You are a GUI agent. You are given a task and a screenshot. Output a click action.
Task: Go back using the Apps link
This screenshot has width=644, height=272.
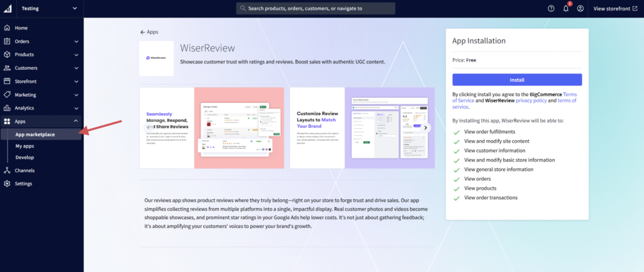149,31
